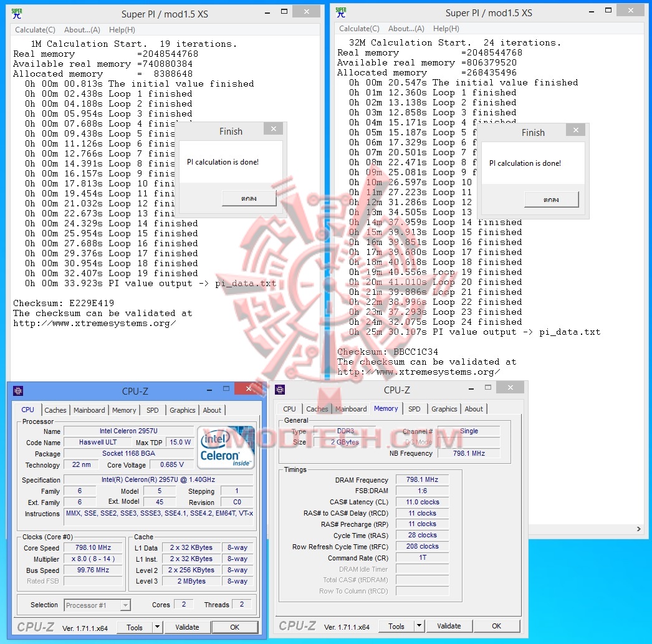Click scroll right arrow in right Super PI

(639, 529)
